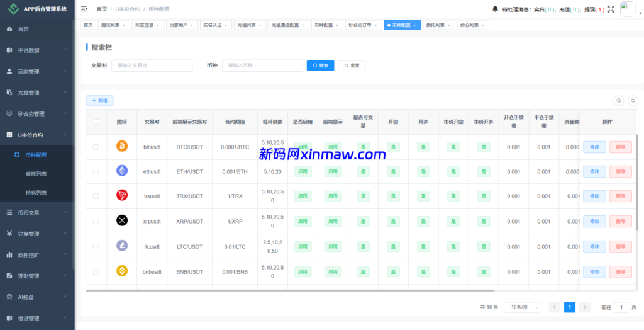This screenshot has width=644, height=330.
Task: Click the Ethereum coin icon in ethusdt row
Action: pyautogui.click(x=122, y=171)
